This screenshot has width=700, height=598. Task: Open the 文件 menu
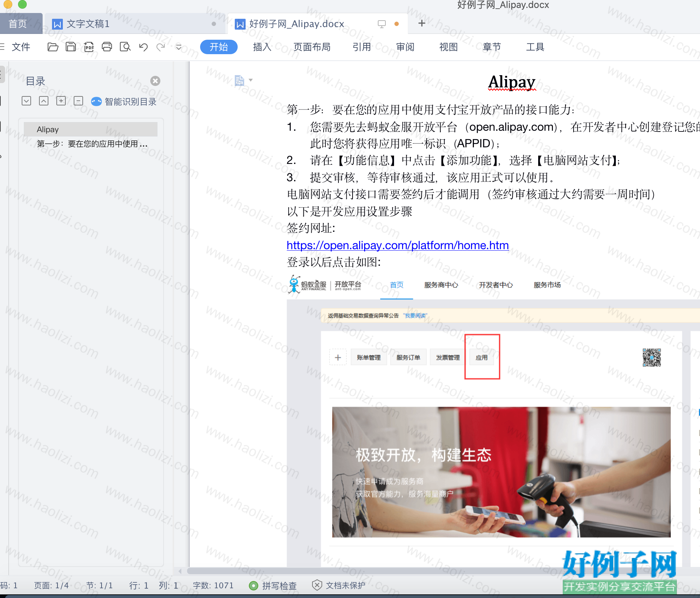(21, 47)
